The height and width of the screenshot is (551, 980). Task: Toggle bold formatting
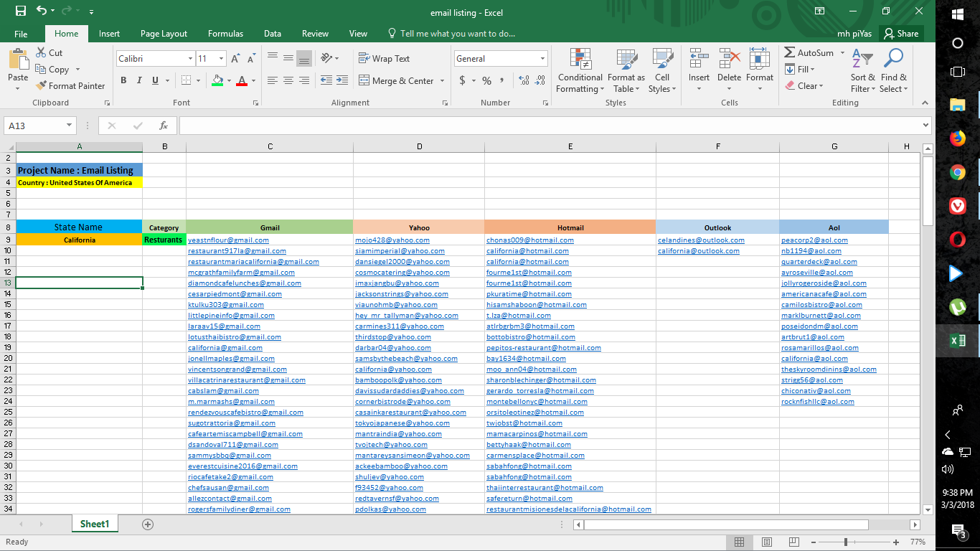[123, 80]
